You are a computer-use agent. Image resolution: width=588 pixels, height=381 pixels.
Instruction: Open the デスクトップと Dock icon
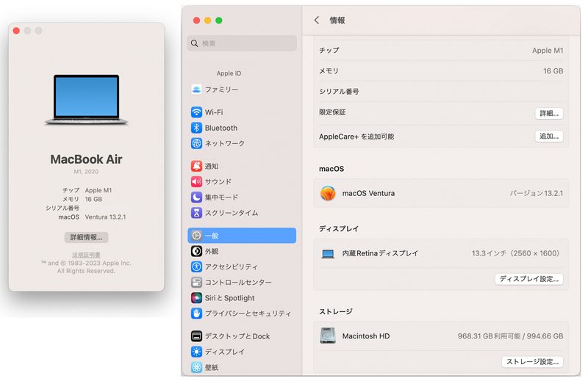point(196,336)
